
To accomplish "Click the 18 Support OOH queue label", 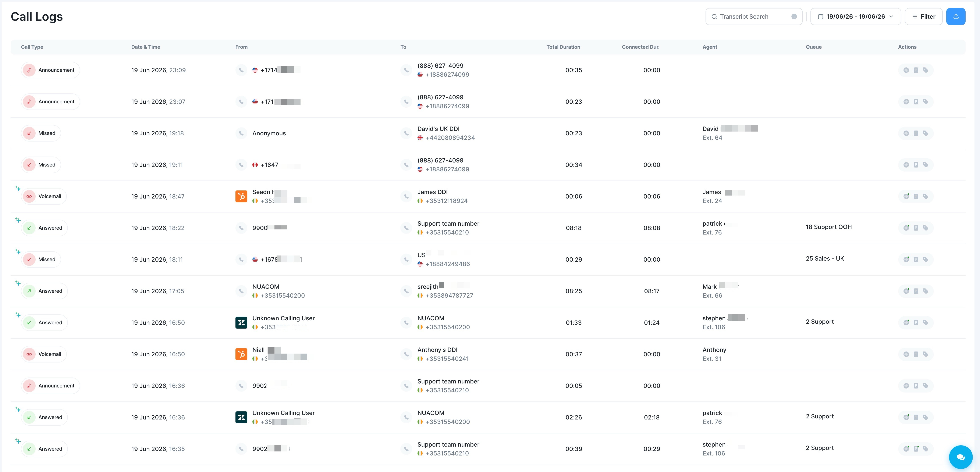I will 829,227.
